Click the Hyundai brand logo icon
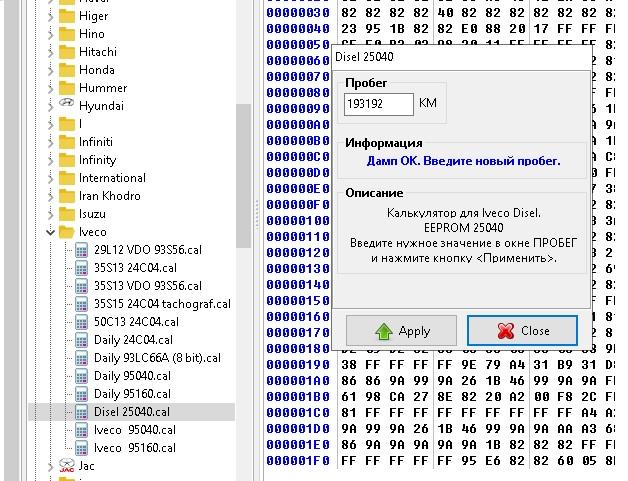Screen dimensions: 628x481 [x=66, y=103]
